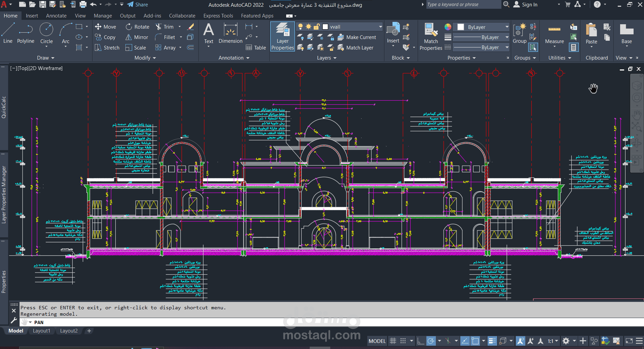
Task: Activate the Move command
Action: [x=106, y=27]
